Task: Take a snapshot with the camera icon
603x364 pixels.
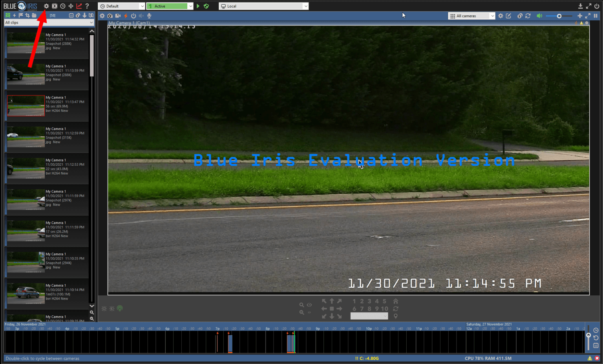Action: pyautogui.click(x=110, y=16)
